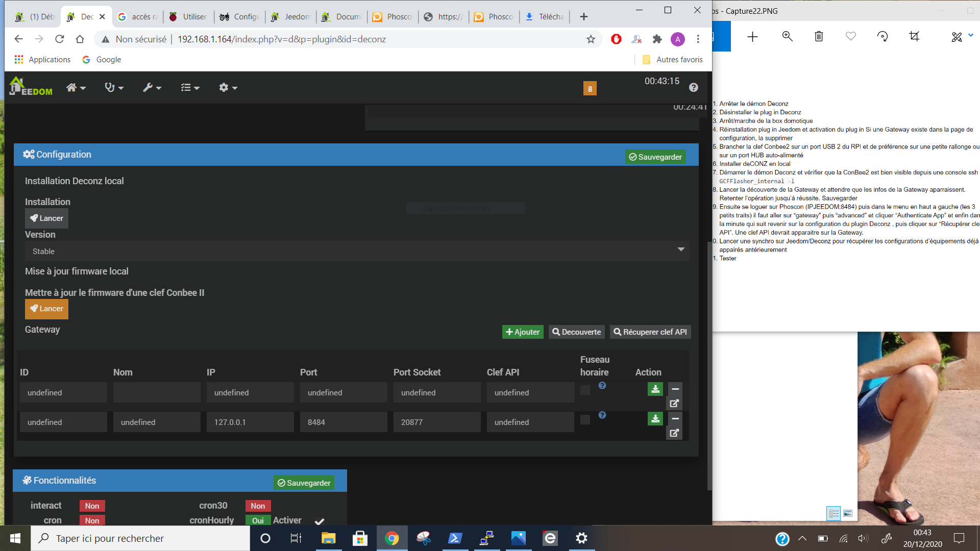Click Sauvegarder in the Configuration panel

(x=655, y=157)
